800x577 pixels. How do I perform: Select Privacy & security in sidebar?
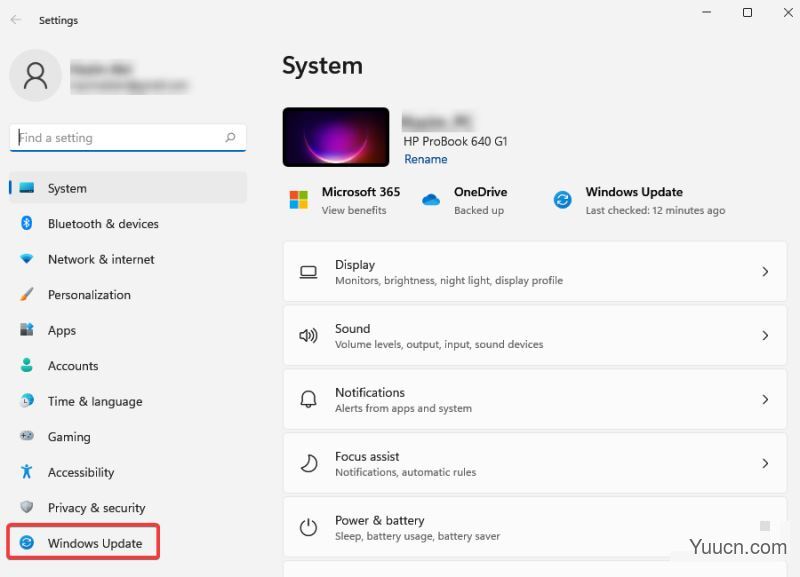point(128,508)
